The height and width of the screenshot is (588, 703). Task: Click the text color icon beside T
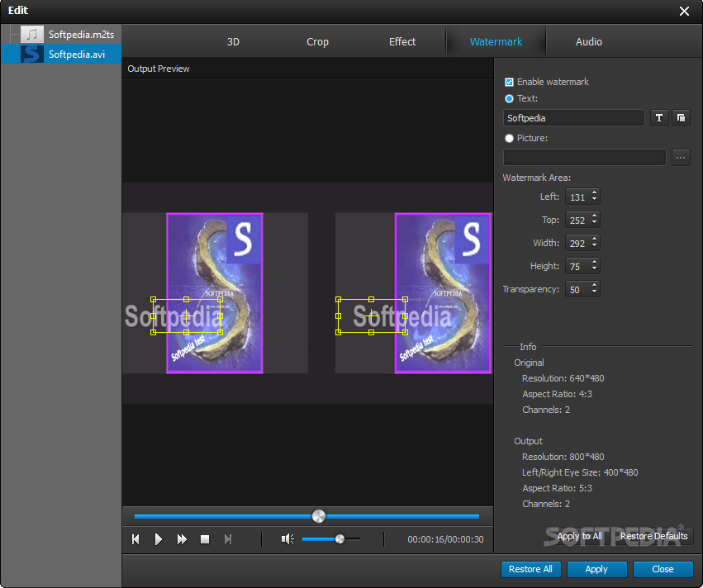point(681,118)
